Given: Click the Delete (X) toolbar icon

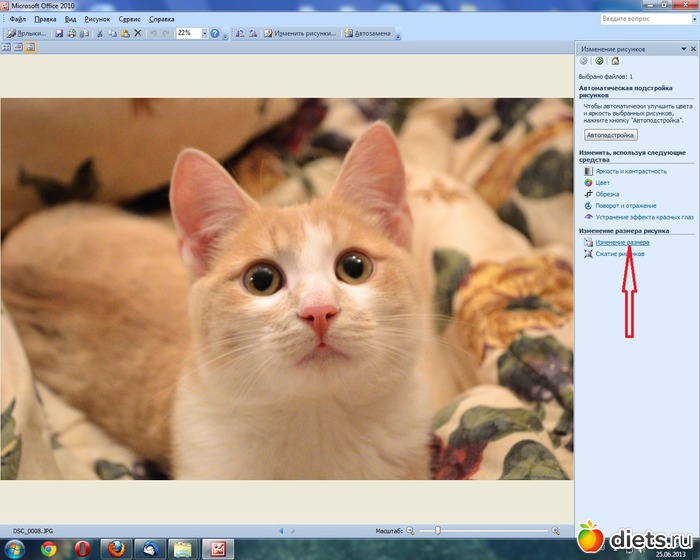Looking at the screenshot, I should click(137, 33).
